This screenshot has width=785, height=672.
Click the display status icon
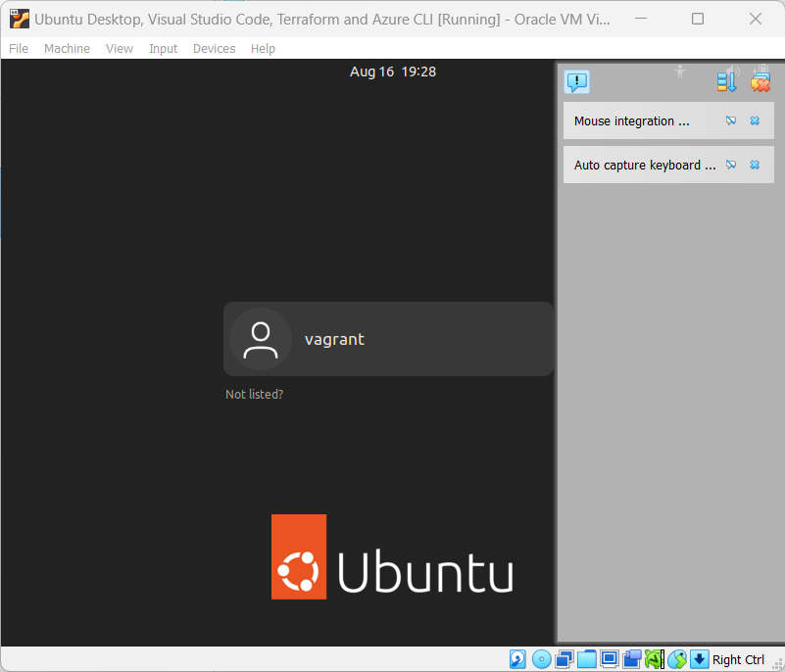(610, 658)
